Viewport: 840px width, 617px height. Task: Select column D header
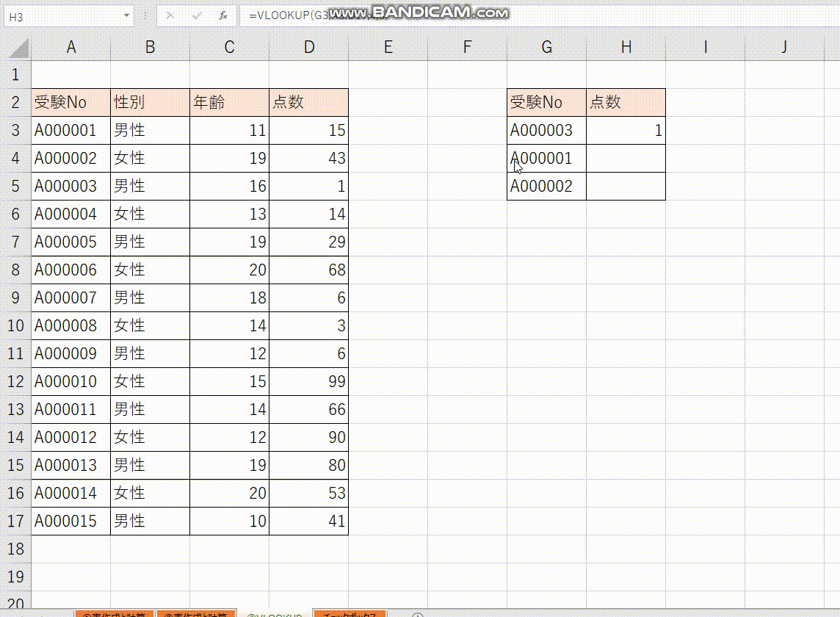309,46
